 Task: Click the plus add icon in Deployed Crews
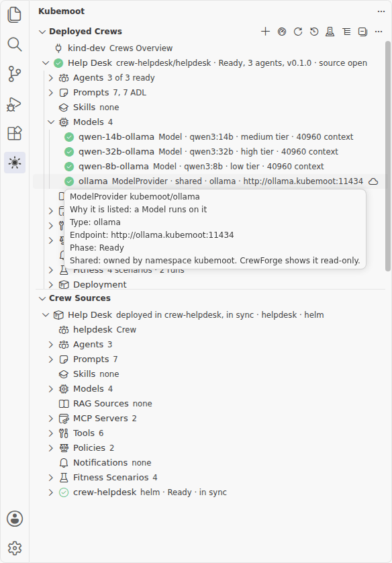[x=265, y=32]
